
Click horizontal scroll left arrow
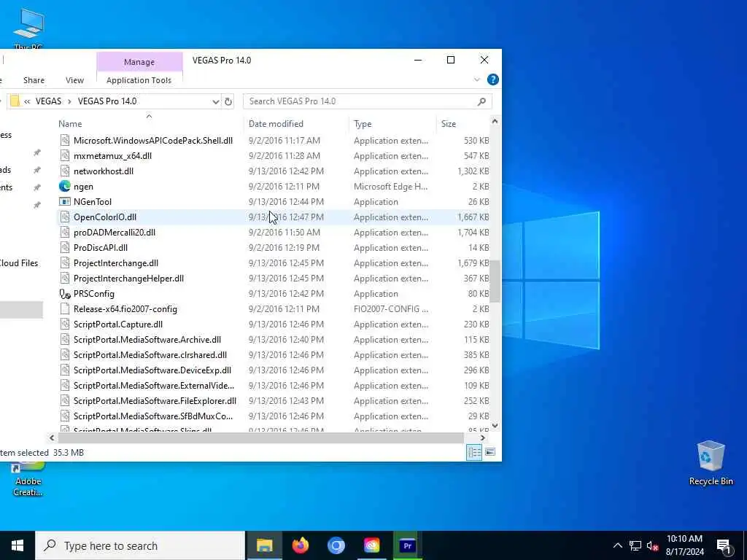(52, 437)
